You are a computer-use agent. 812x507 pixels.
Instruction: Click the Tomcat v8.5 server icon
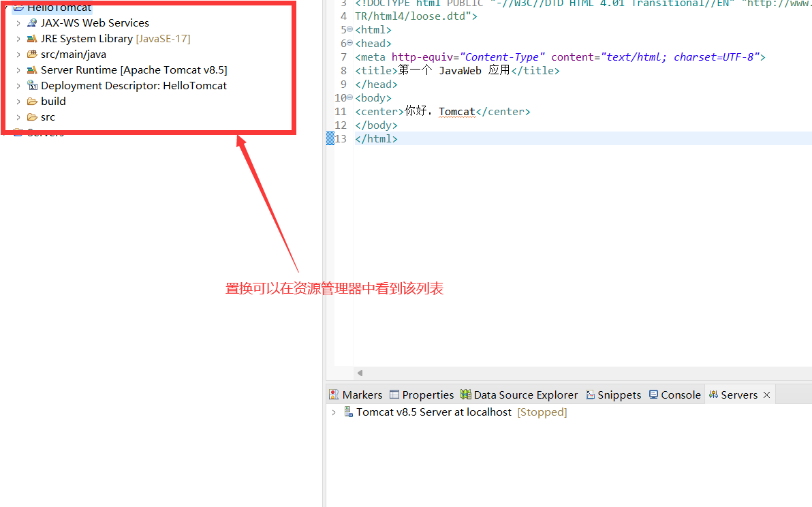[349, 412]
